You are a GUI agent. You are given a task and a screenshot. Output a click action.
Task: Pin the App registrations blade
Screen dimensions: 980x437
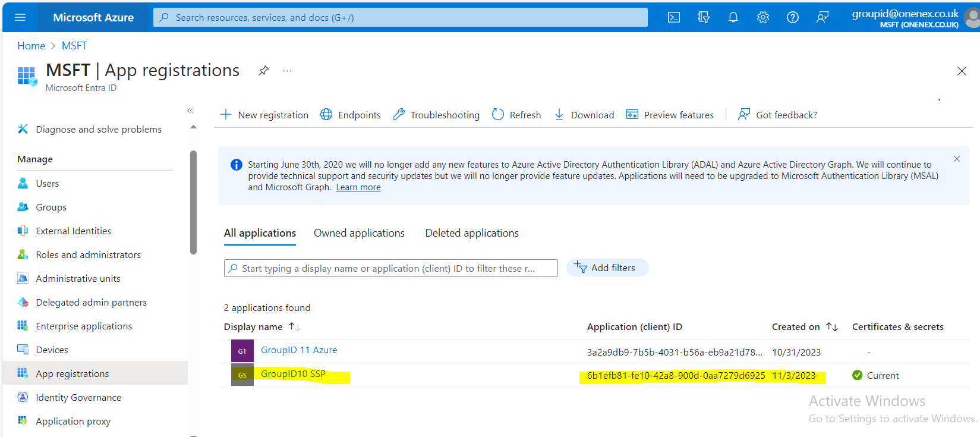click(263, 71)
